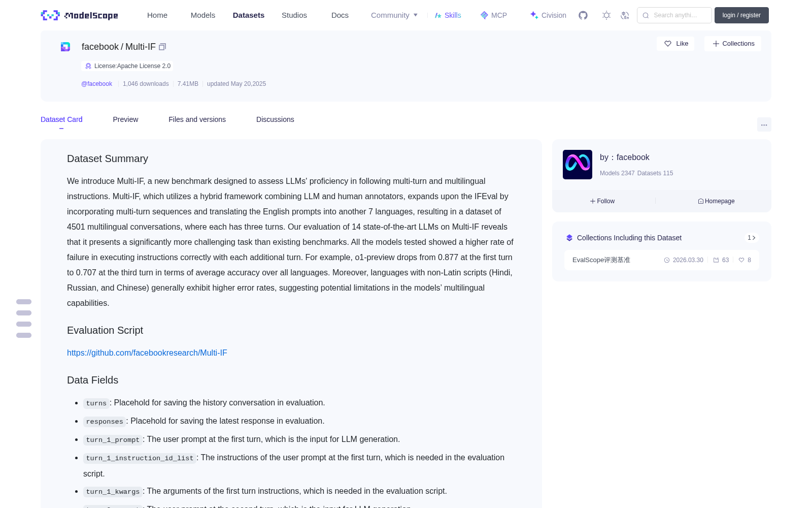This screenshot has height=508, width=812.
Task: Click the Apache license badge icon
Action: (88, 66)
